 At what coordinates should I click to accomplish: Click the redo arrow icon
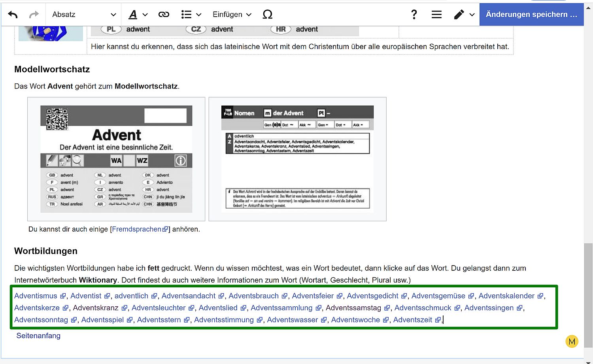point(34,15)
